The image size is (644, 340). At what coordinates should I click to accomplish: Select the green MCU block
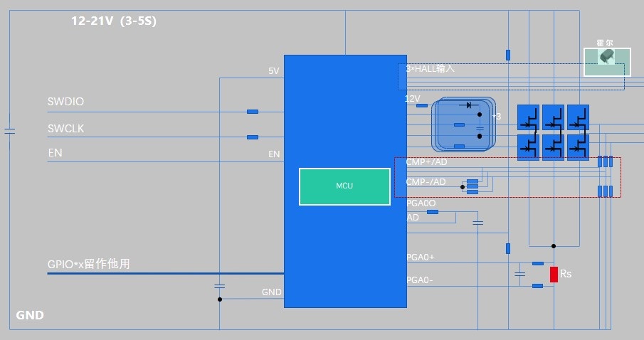[344, 186]
